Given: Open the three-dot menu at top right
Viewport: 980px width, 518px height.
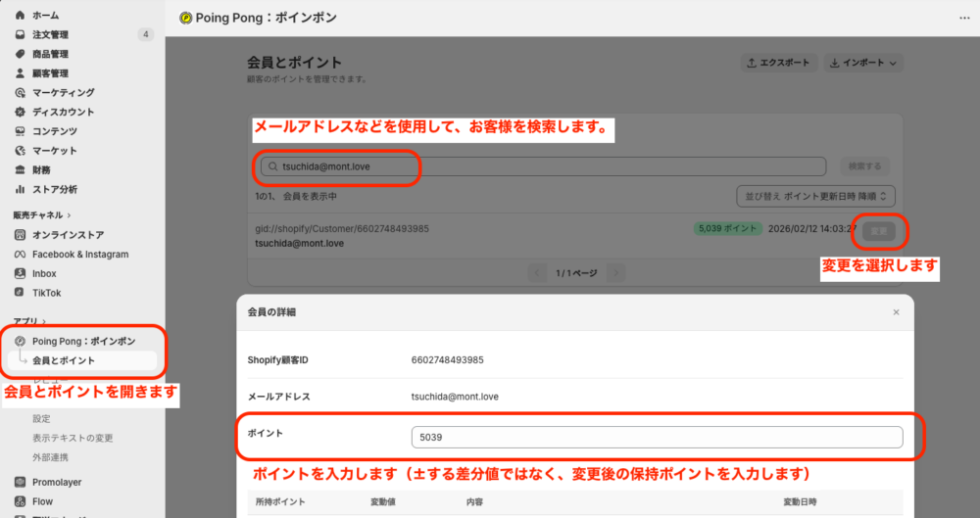Looking at the screenshot, I should (963, 18).
